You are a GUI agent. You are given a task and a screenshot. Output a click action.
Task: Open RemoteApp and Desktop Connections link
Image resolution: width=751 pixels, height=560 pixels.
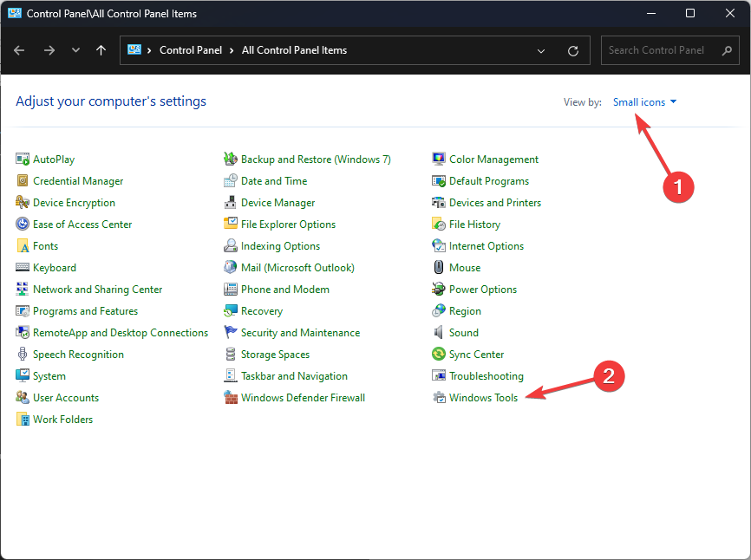pyautogui.click(x=121, y=333)
